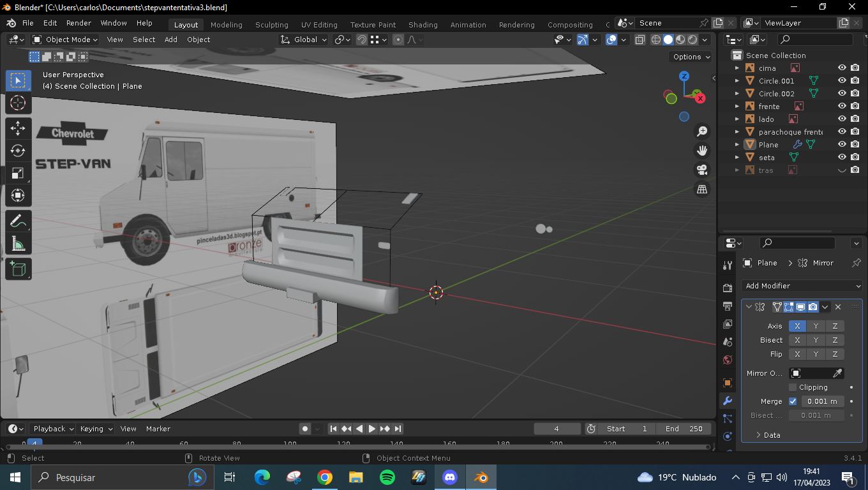This screenshot has width=868, height=490.
Task: Click the End frame 250 field
Action: 684,429
